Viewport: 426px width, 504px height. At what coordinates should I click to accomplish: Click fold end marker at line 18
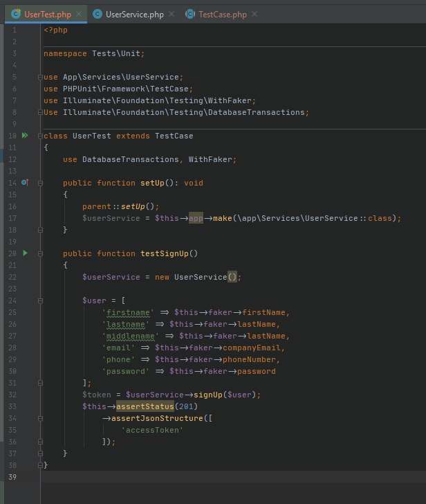click(x=40, y=230)
